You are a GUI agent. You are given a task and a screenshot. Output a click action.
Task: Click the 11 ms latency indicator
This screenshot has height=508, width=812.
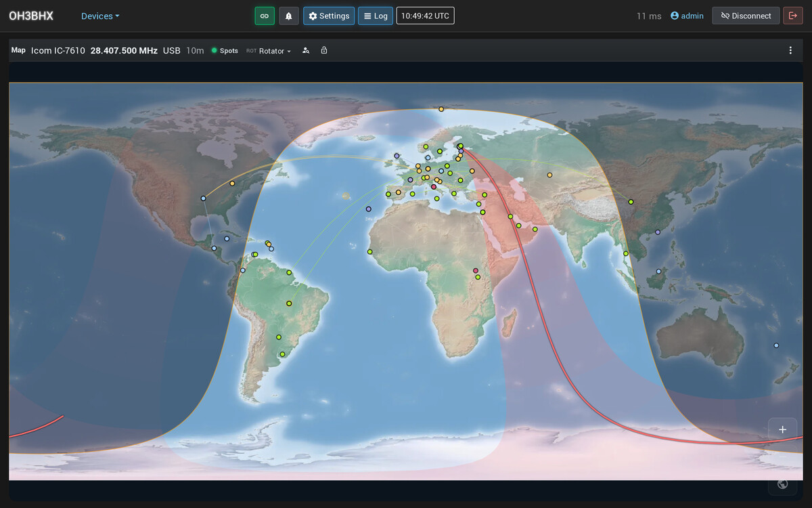[x=649, y=16]
